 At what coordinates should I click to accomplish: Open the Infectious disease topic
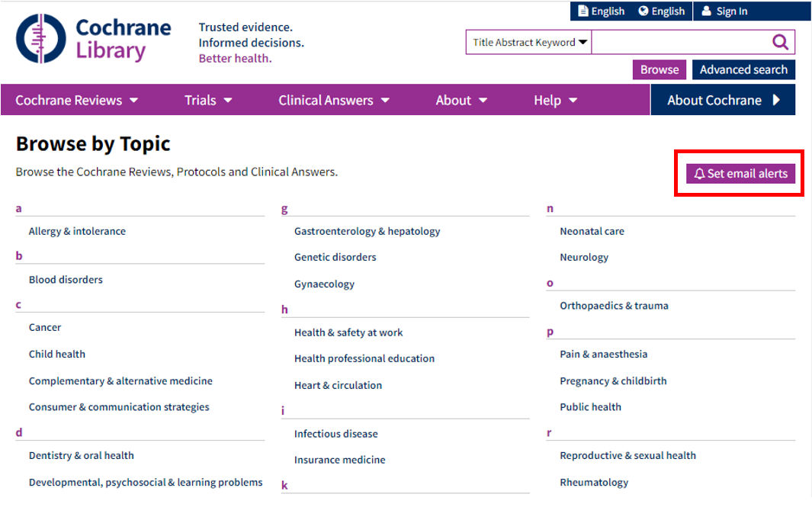tap(336, 433)
